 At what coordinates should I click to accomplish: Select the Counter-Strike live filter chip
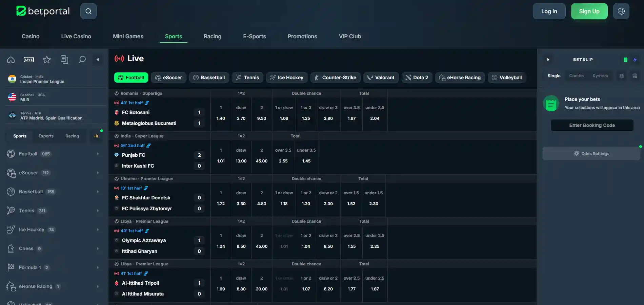click(336, 78)
